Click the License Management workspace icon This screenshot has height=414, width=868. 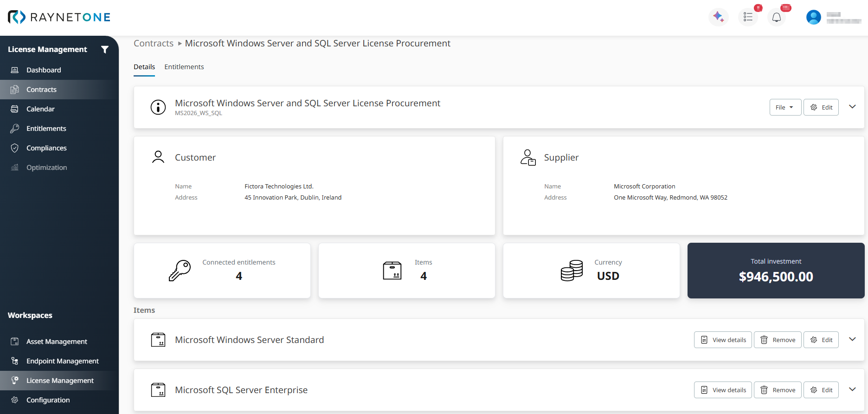coord(15,381)
